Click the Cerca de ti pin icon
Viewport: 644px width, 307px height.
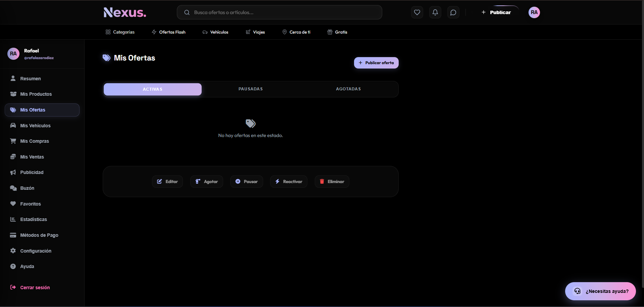pos(285,32)
